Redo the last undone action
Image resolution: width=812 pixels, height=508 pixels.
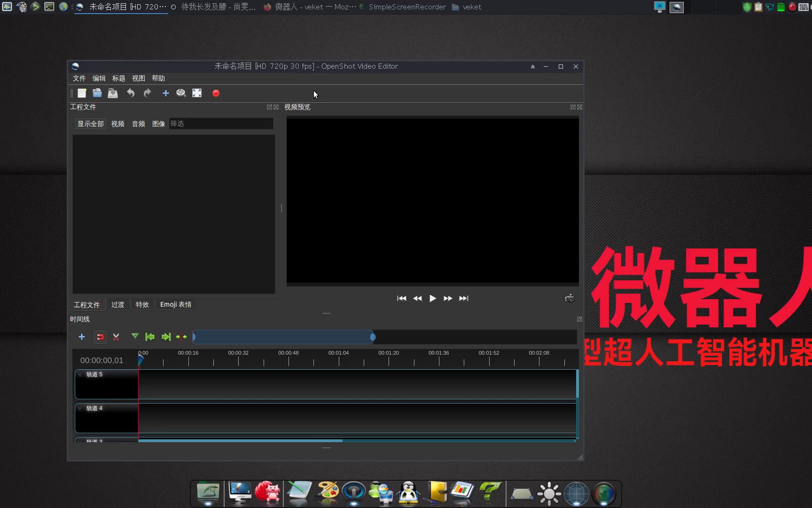(x=147, y=93)
